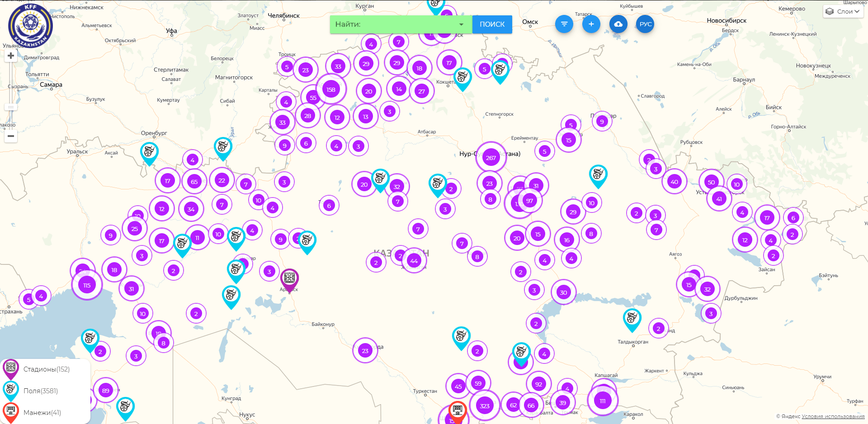Zoom in with the map plus button
This screenshot has height=424, width=868.
(11, 56)
